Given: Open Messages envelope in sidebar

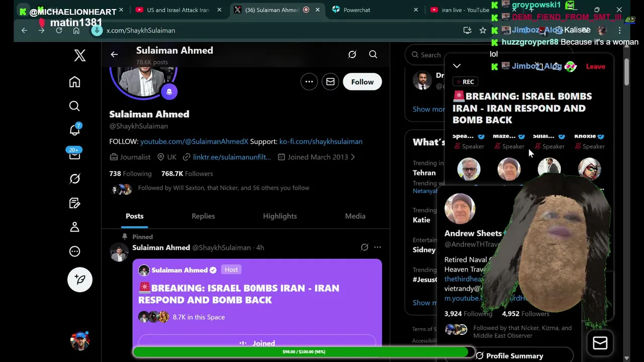Looking at the screenshot, I should tap(74, 155).
